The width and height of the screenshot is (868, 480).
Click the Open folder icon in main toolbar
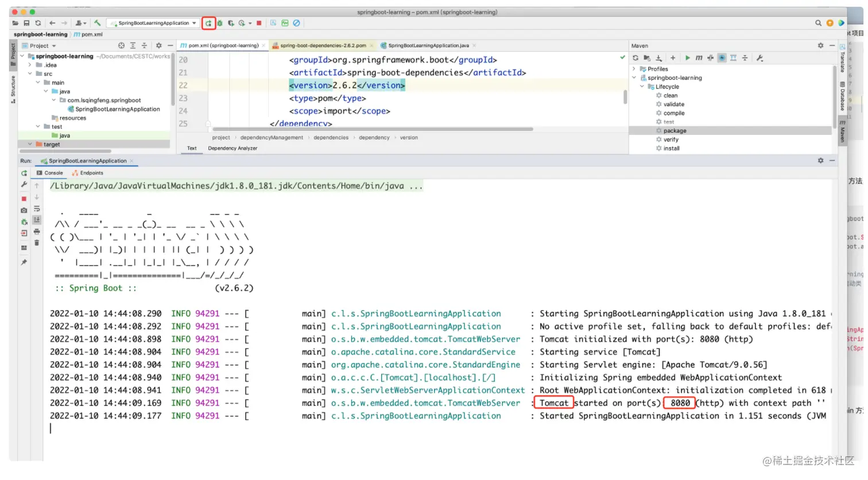coord(15,23)
